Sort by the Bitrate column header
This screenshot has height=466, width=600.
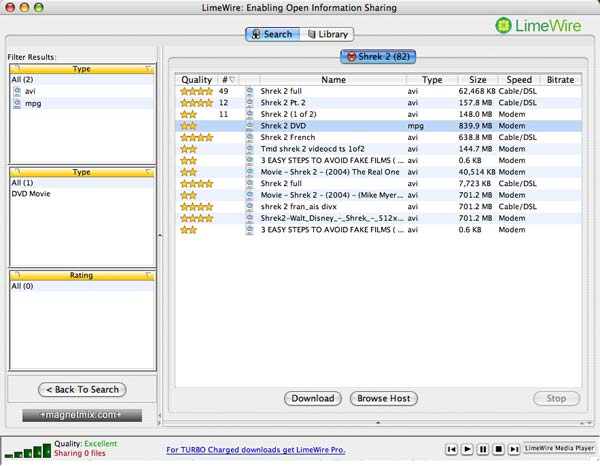coord(560,80)
